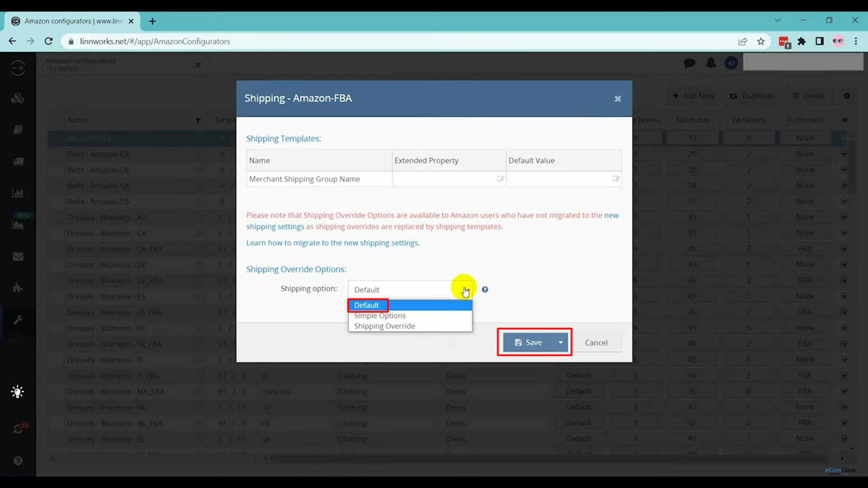Click the sync icon with red badge
Image resolution: width=868 pixels, height=488 pixels.
19,428
